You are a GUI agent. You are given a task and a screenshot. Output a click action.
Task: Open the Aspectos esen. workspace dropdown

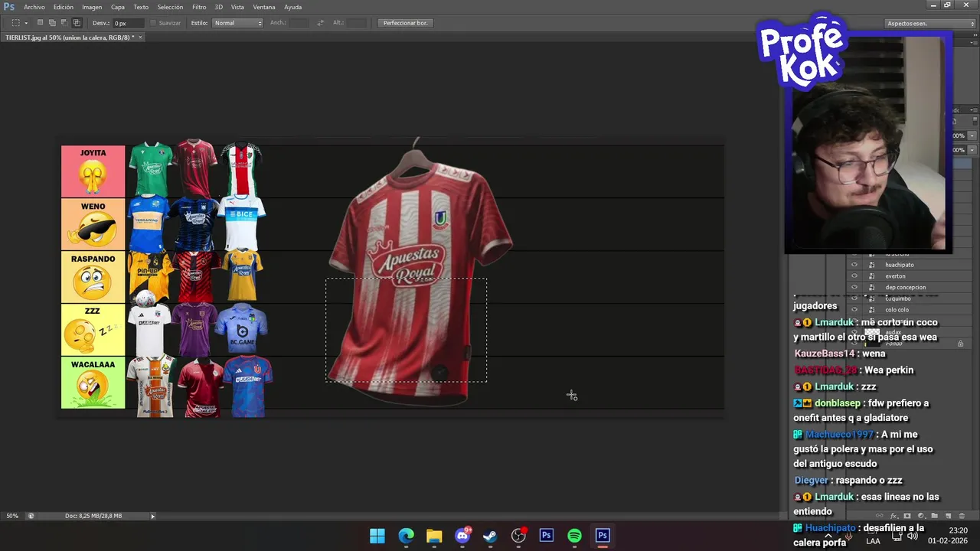[x=929, y=23]
